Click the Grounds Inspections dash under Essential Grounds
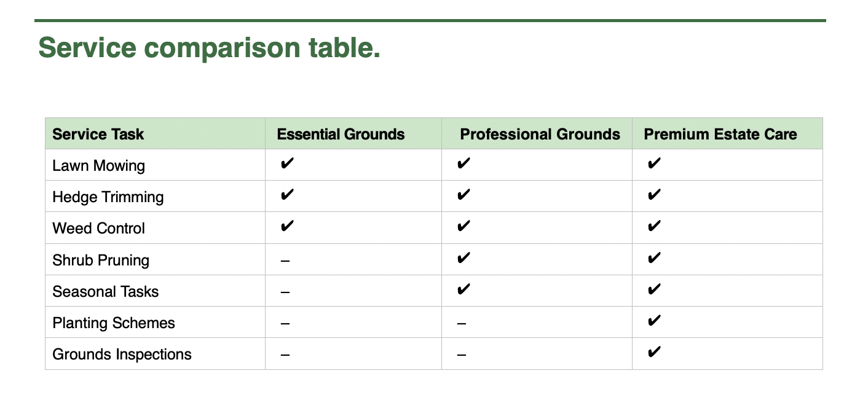868x408 pixels. point(285,355)
